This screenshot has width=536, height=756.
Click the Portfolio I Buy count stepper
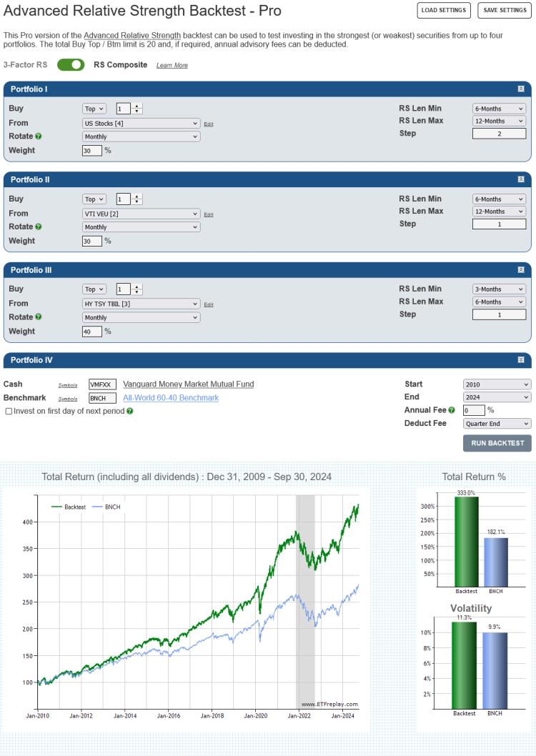point(129,109)
